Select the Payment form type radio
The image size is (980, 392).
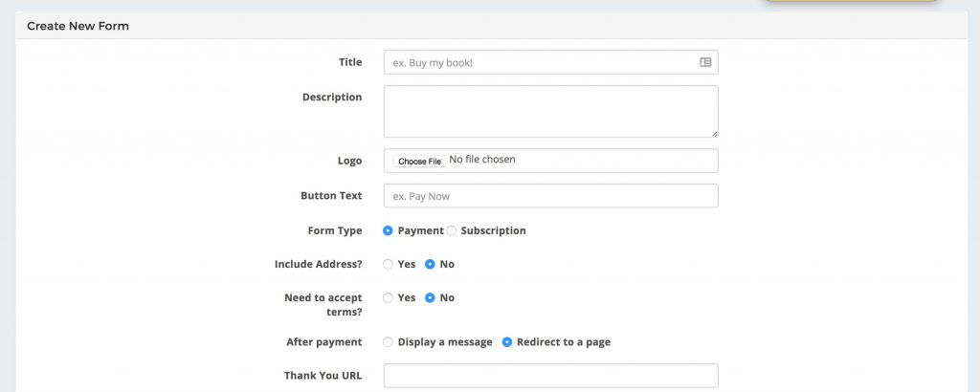point(388,231)
